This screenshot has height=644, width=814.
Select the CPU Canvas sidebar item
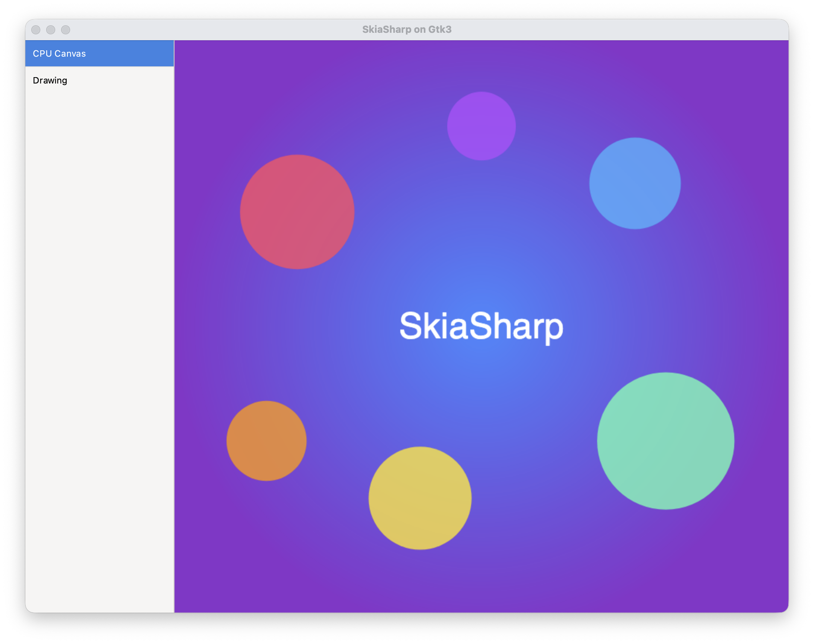(x=100, y=54)
